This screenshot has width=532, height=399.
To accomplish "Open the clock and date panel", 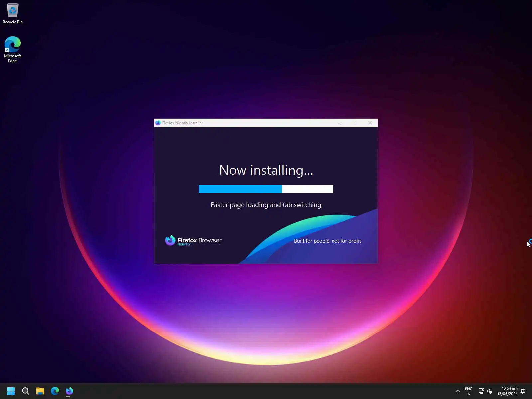I will [507, 391].
